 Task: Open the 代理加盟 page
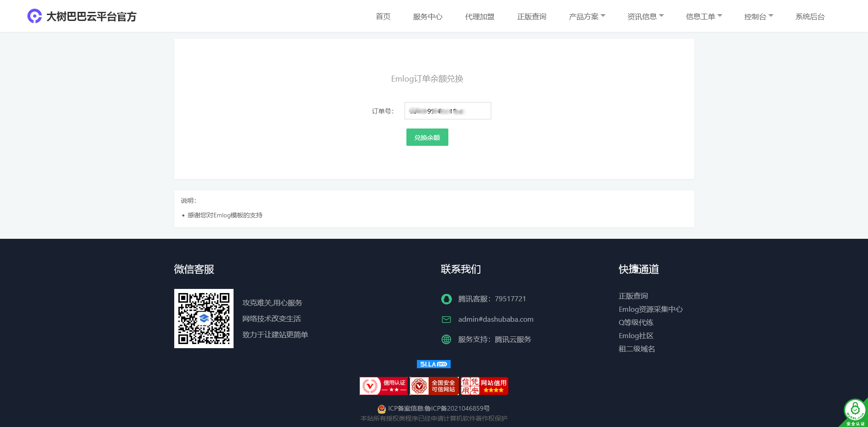click(x=479, y=17)
